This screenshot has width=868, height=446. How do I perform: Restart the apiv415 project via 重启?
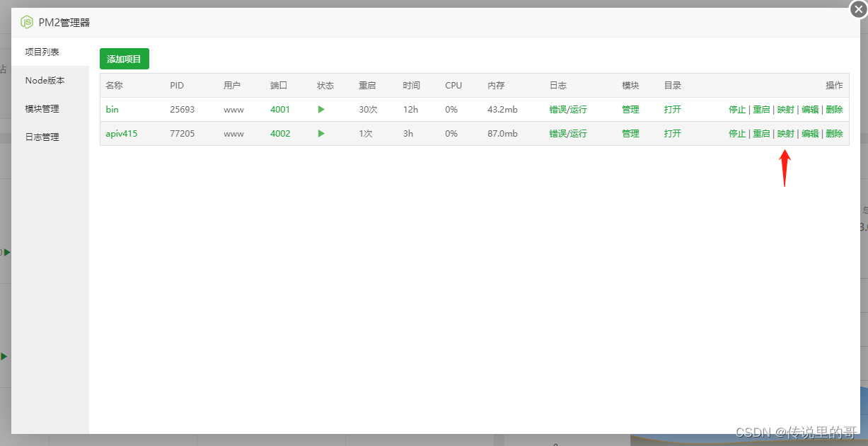pyautogui.click(x=761, y=133)
